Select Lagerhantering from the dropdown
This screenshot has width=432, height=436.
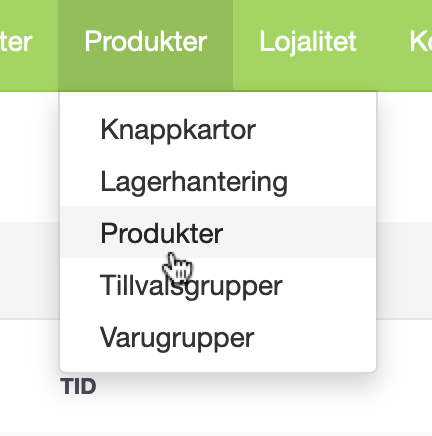point(218,181)
